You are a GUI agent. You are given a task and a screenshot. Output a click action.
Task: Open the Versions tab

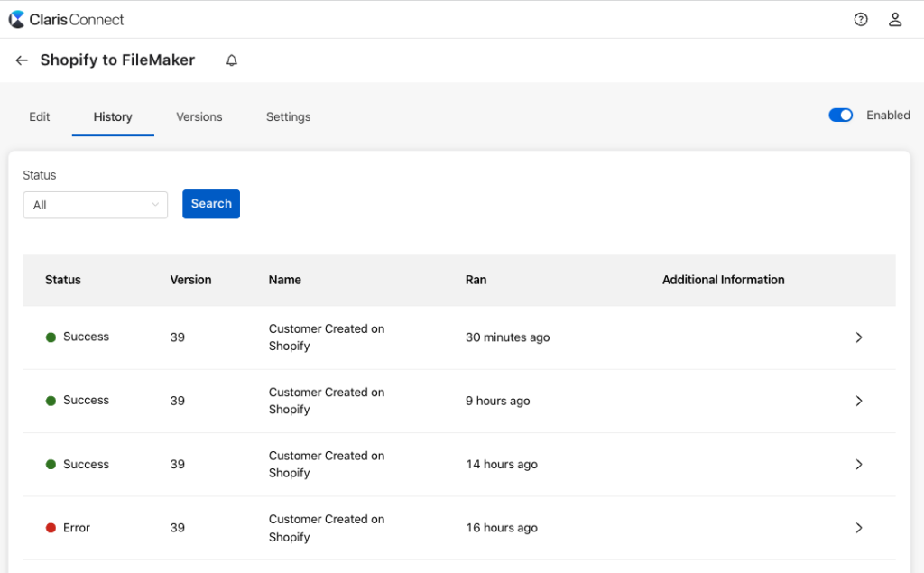point(199,116)
